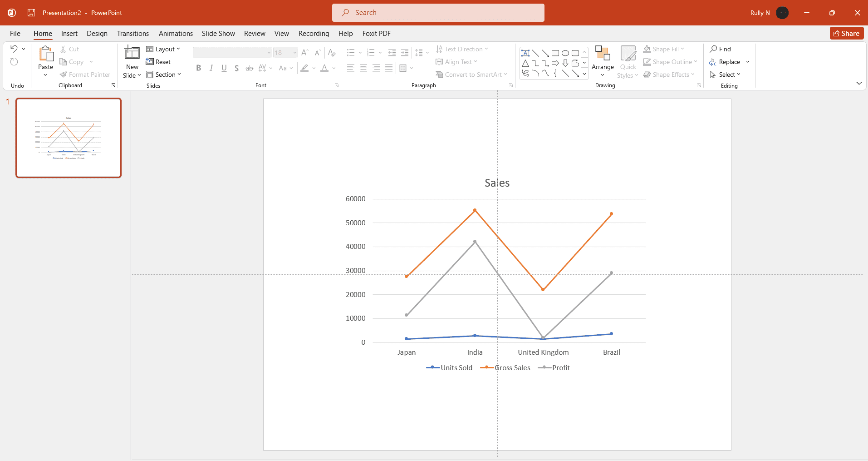Open the Layout dropdown

[163, 49]
